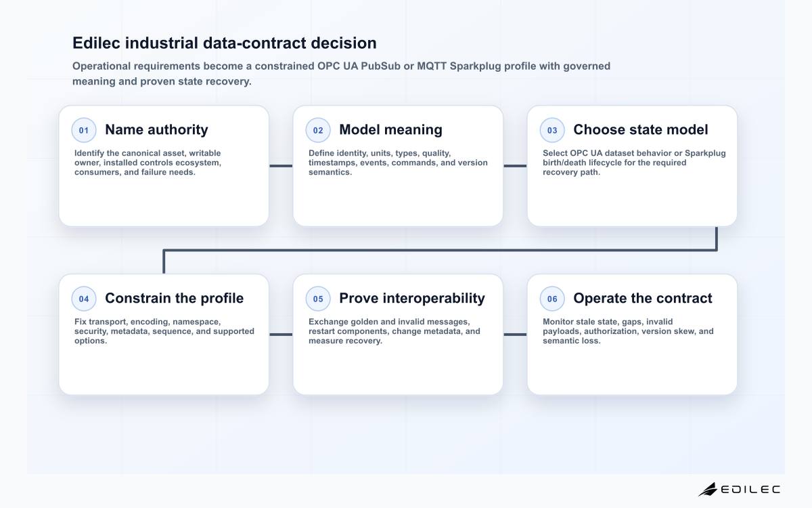This screenshot has width=812, height=508.
Task: Click the connector line between steps 01 and 02
Action: [x=281, y=165]
